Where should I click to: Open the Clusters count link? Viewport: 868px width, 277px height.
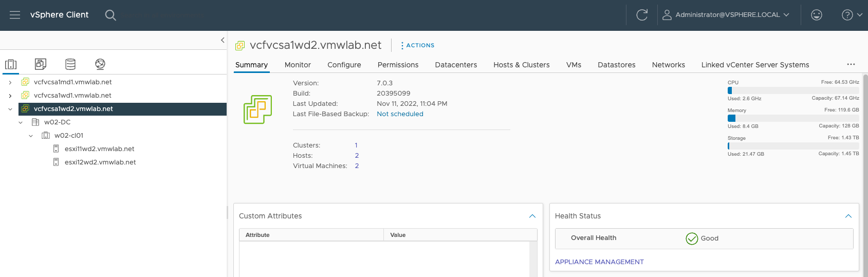pyautogui.click(x=356, y=145)
